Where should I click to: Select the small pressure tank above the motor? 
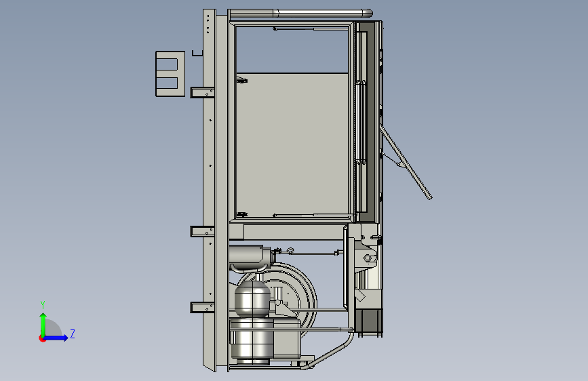click(252, 299)
